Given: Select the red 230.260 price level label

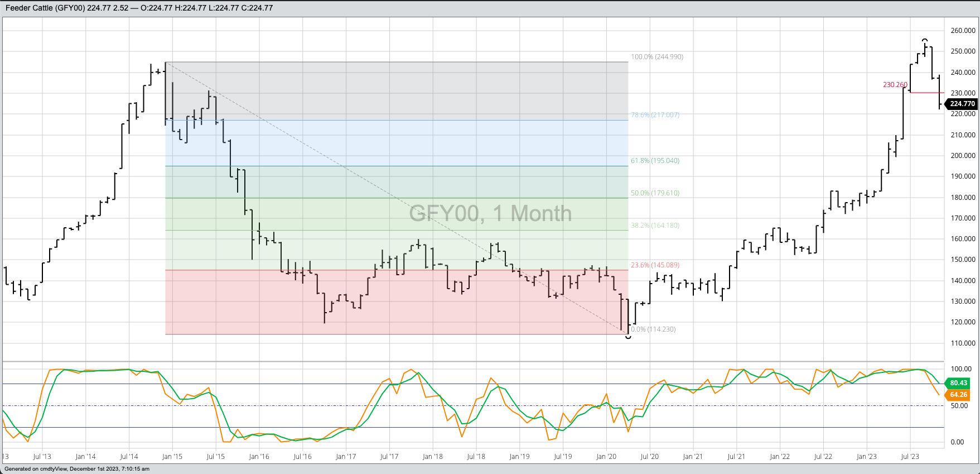Looking at the screenshot, I should (x=895, y=85).
